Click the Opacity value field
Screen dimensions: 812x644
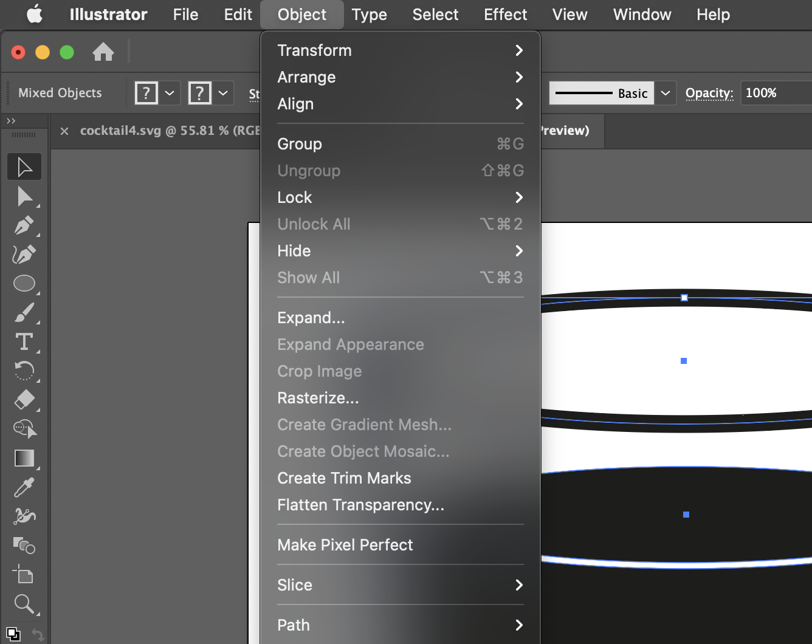776,93
